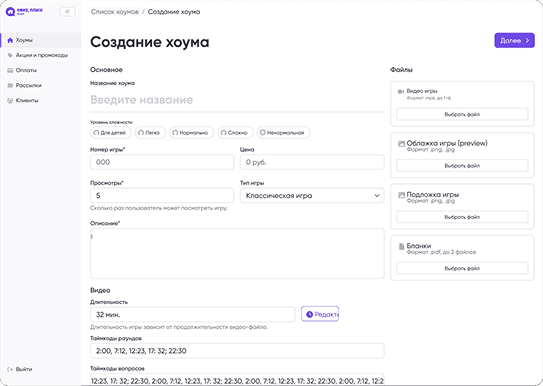Go to Оплаты in the sidebar
Image resolution: width=543 pixels, height=386 pixels.
[x=41, y=70]
